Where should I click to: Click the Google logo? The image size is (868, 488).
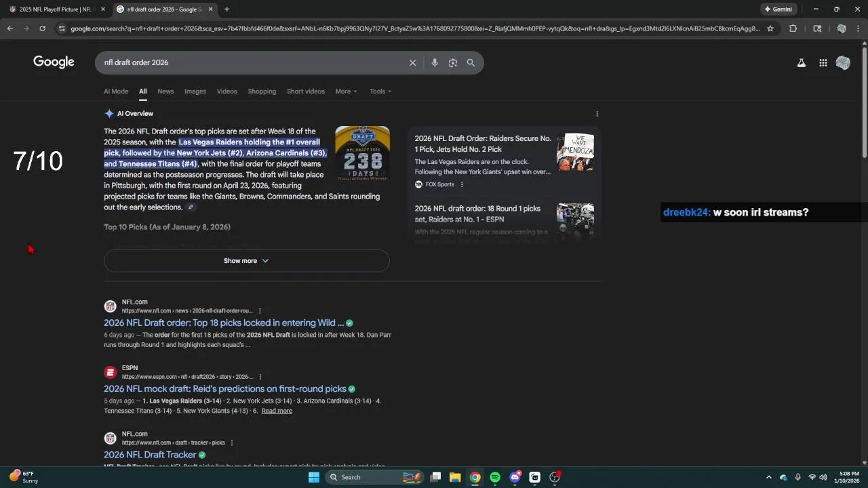point(54,62)
